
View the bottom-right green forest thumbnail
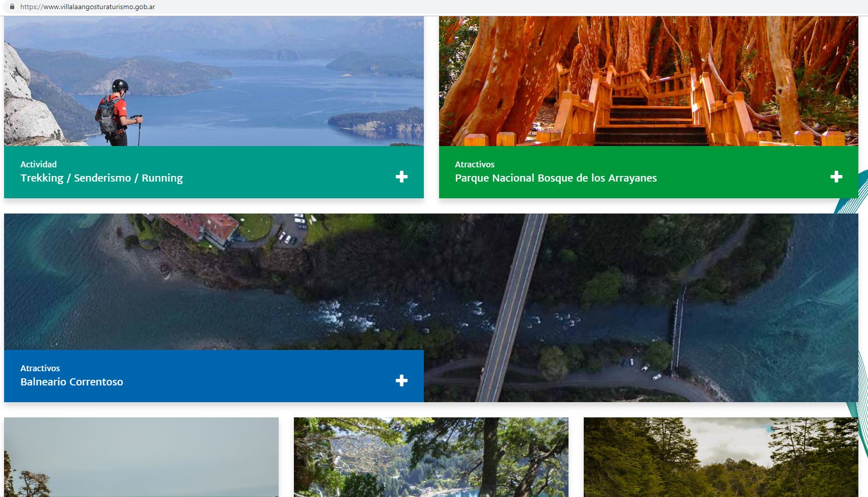click(721, 456)
